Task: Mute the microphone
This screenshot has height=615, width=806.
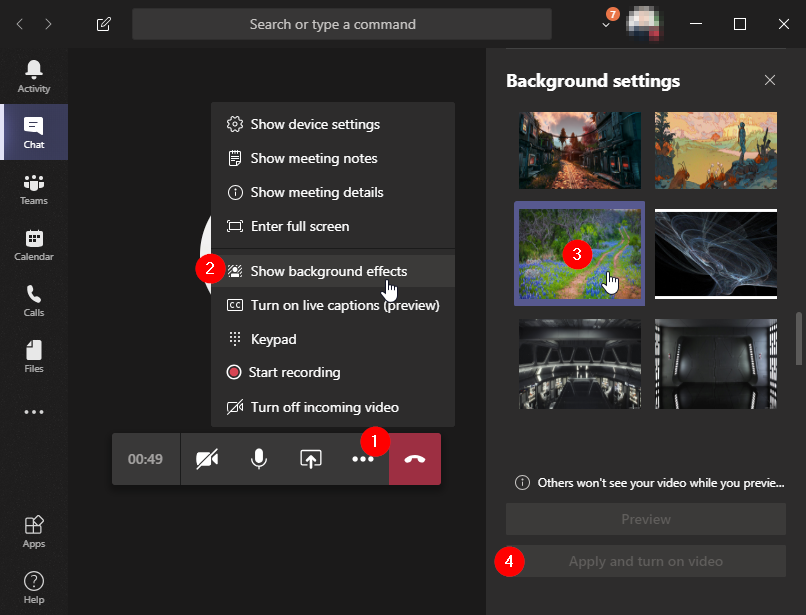Action: pyautogui.click(x=259, y=459)
